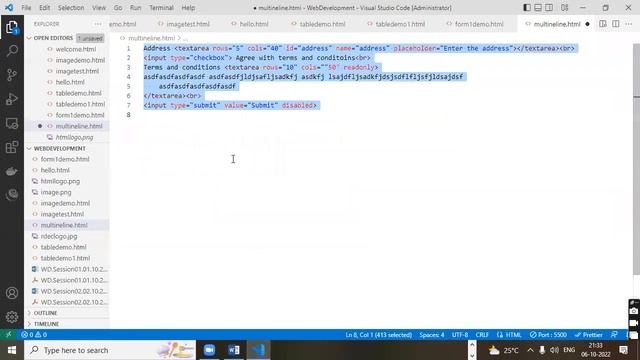Open the Help menu
The width and height of the screenshot is (640, 360).
pos(188,8)
